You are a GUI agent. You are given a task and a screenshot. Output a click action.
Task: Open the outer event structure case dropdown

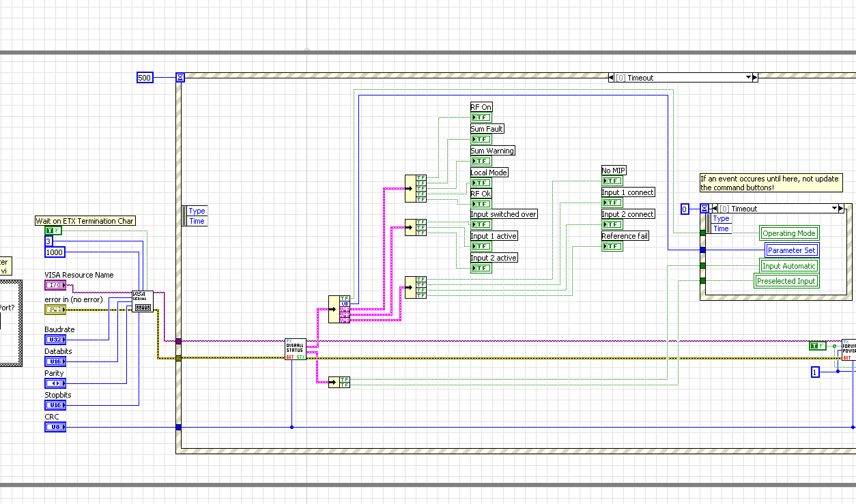(748, 78)
